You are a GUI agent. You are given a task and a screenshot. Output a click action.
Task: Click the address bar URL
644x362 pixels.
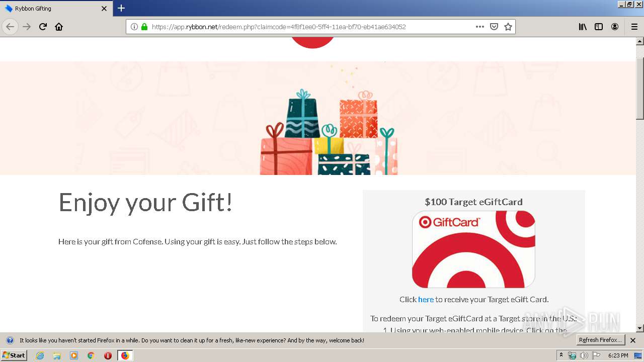coord(279,27)
